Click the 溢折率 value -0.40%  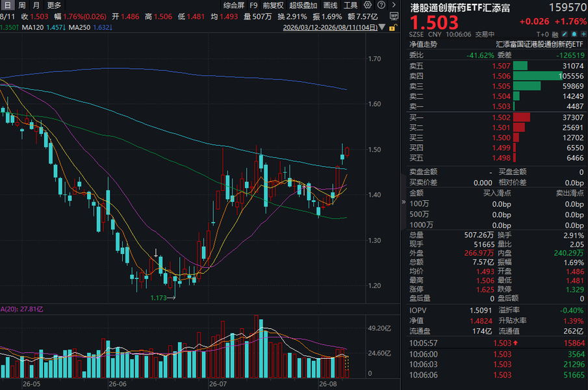572,311
